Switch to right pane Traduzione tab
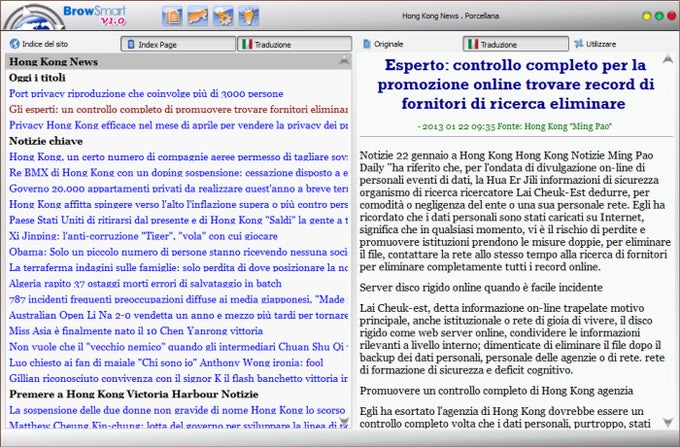The height and width of the screenshot is (447, 680). 516,44
